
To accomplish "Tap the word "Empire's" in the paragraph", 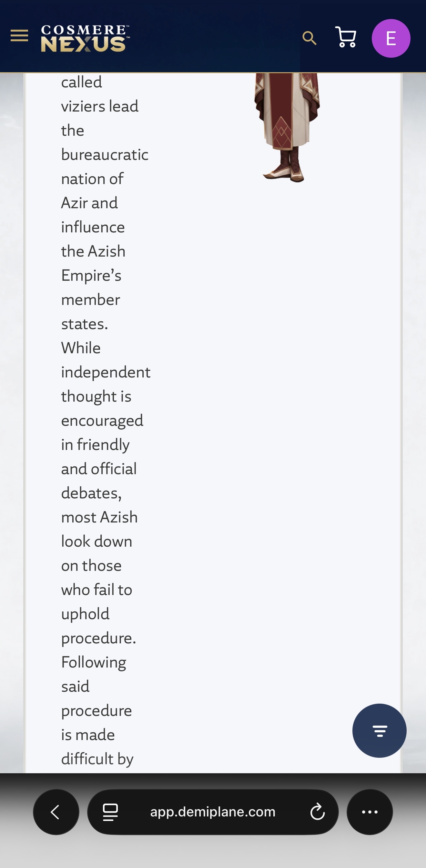I will point(91,276).
